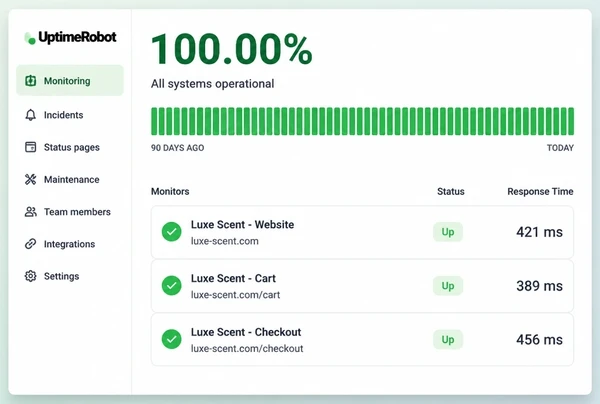This screenshot has height=404, width=600.
Task: Click the Maintenance tools icon
Action: pyautogui.click(x=31, y=179)
